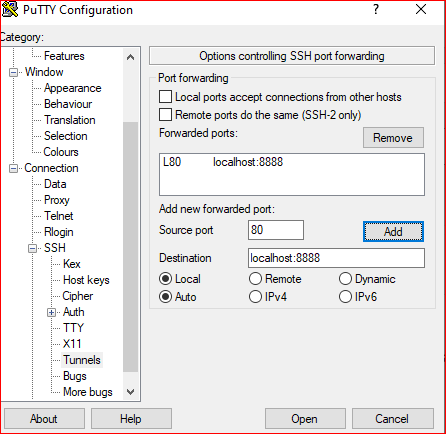
Task: Pick the IPv6 radio button
Action: (345, 297)
